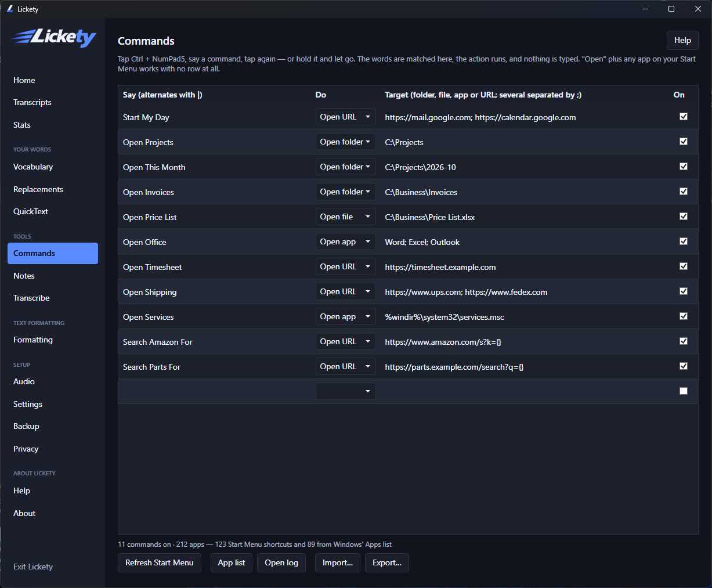Select the Commands sidebar item
The height and width of the screenshot is (588, 712).
53,253
